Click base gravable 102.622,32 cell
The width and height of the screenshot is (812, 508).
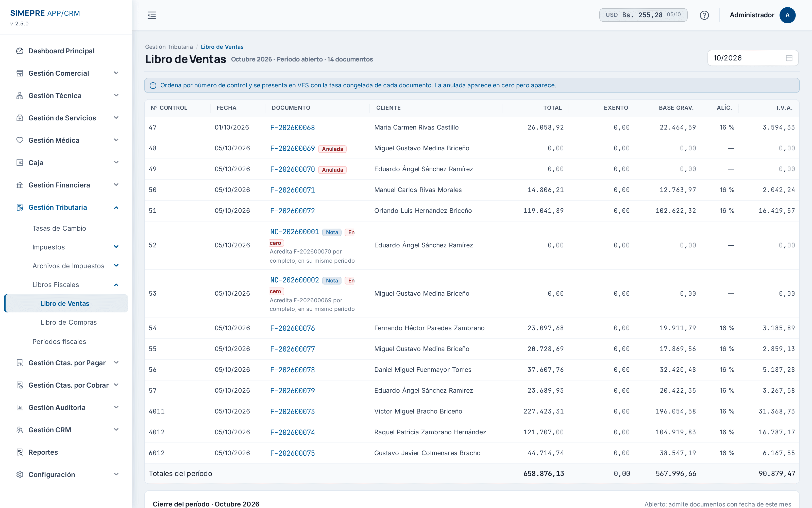[676, 211]
